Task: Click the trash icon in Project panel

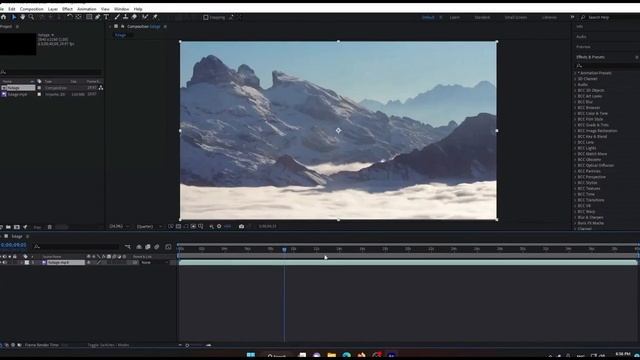Action: tap(49, 227)
